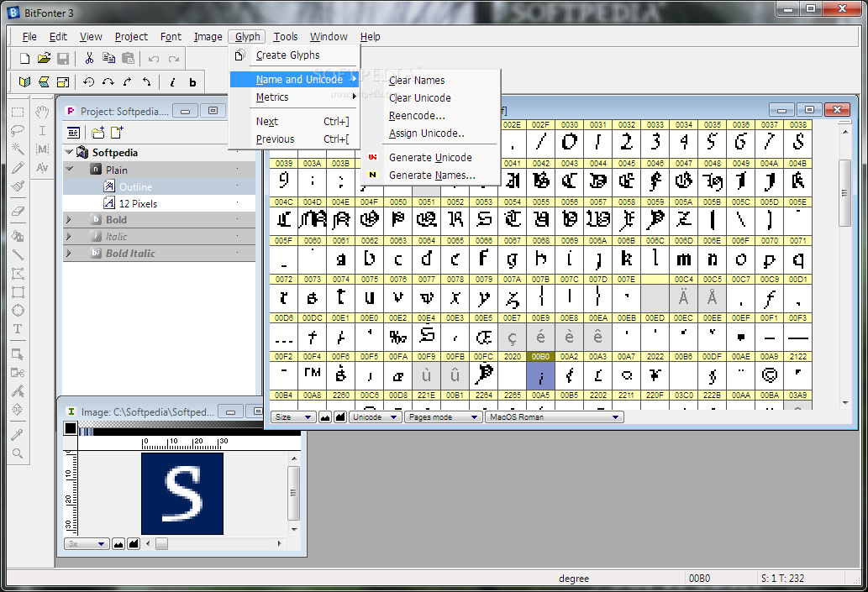Select the Text 'T' tool
Viewport: 868px width, 592px height.
[x=18, y=329]
